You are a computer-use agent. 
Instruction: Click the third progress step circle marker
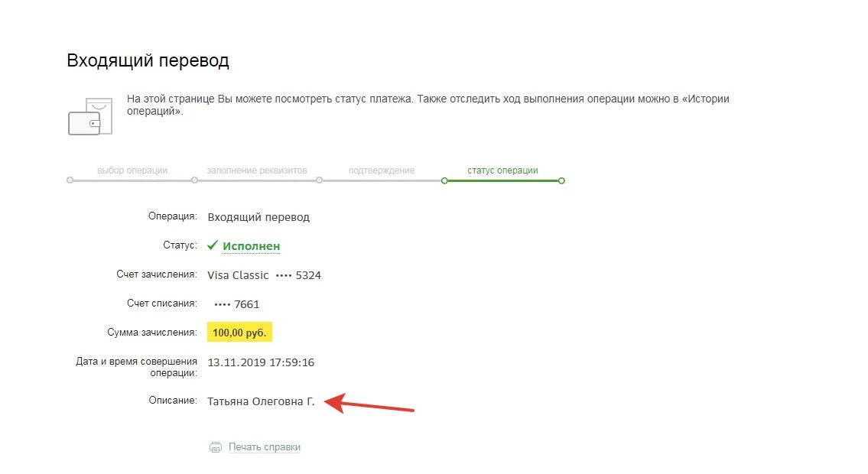[320, 180]
